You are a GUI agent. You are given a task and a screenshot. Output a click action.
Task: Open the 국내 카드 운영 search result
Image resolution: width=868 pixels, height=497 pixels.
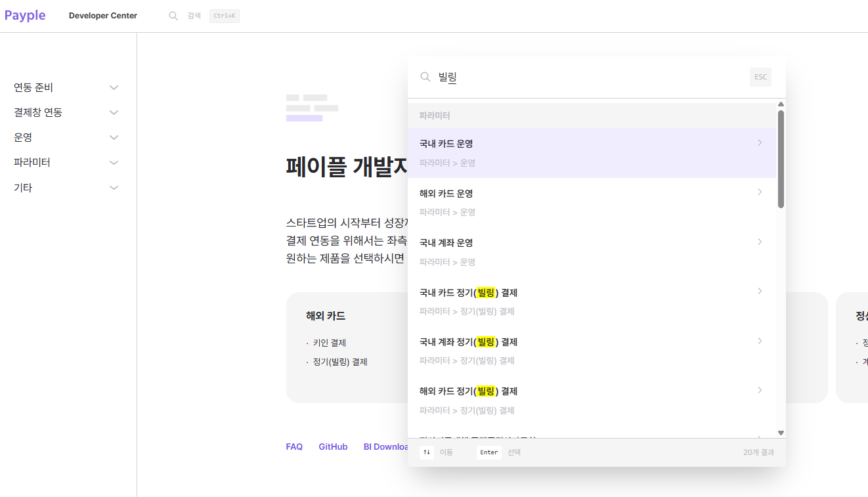tap(592, 153)
